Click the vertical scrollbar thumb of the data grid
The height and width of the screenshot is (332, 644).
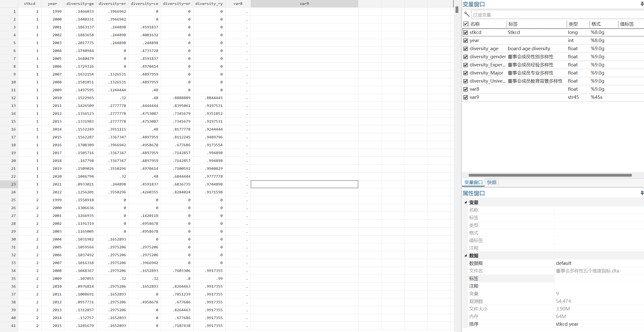tap(457, 10)
